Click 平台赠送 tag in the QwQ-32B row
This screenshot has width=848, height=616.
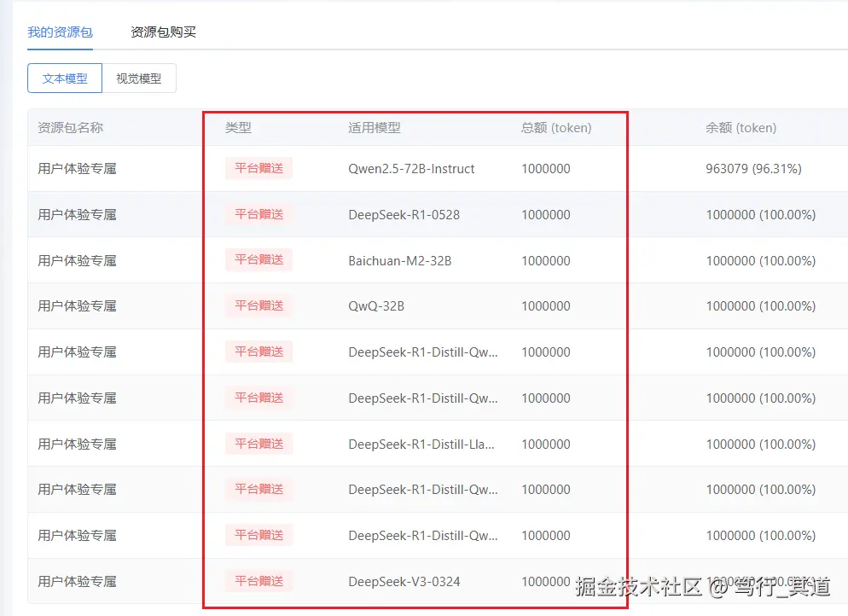(x=259, y=305)
